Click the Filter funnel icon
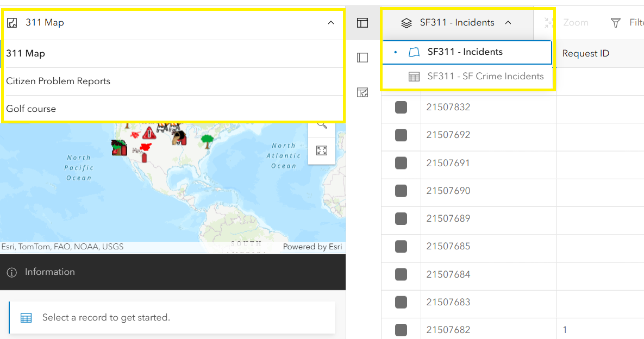Viewport: 644px width, 339px height. point(616,23)
